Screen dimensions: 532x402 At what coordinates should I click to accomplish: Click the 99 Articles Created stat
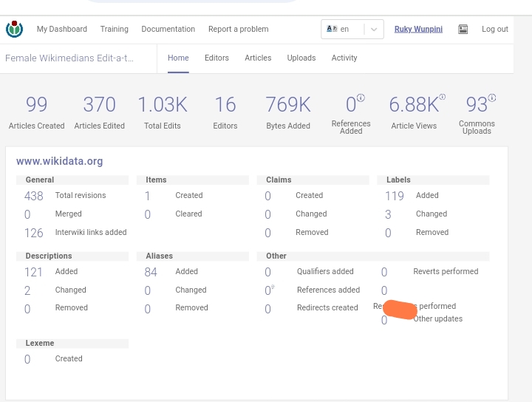coord(37,112)
